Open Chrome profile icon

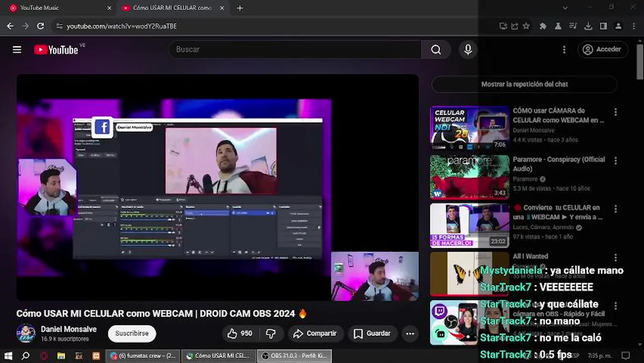(618, 26)
